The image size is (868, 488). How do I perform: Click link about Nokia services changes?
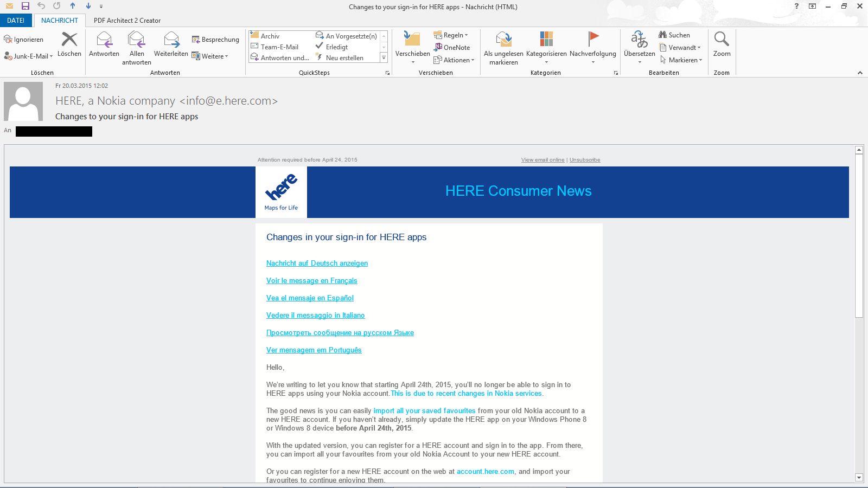466,393
